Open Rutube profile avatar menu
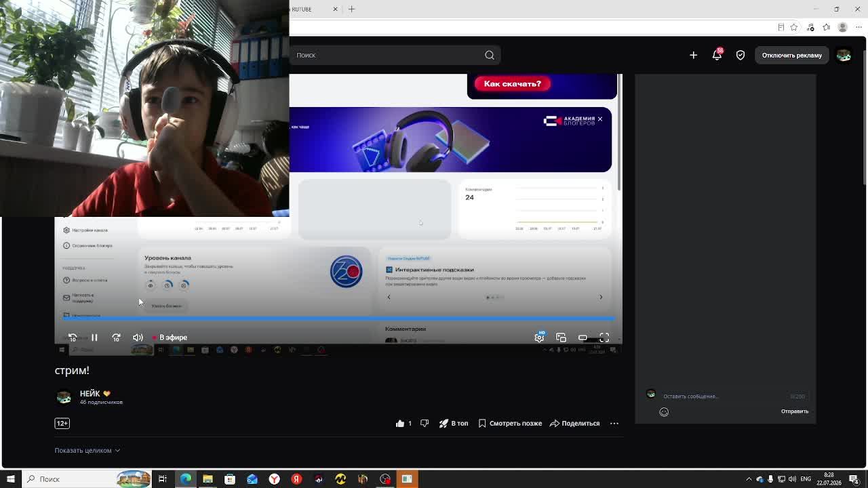The image size is (868, 488). click(x=844, y=55)
